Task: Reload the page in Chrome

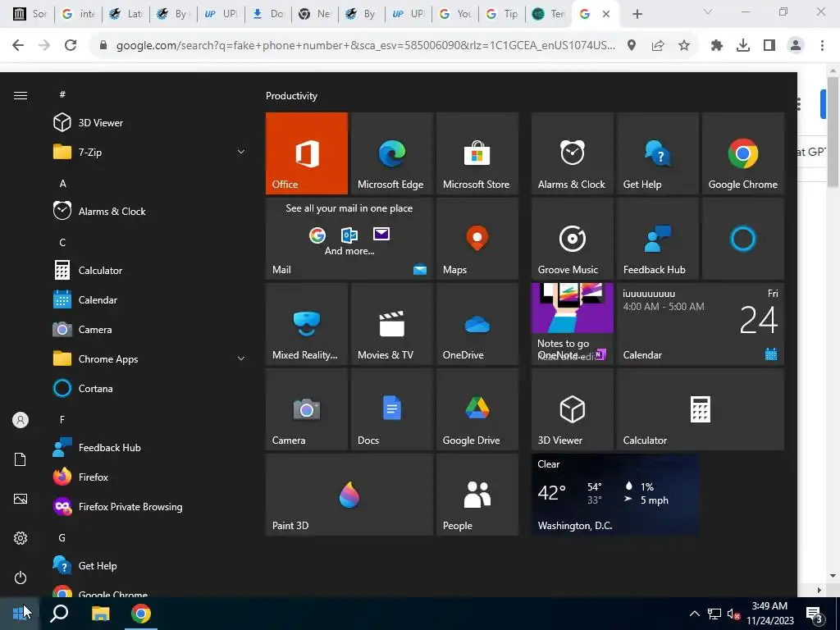Action: click(x=71, y=46)
